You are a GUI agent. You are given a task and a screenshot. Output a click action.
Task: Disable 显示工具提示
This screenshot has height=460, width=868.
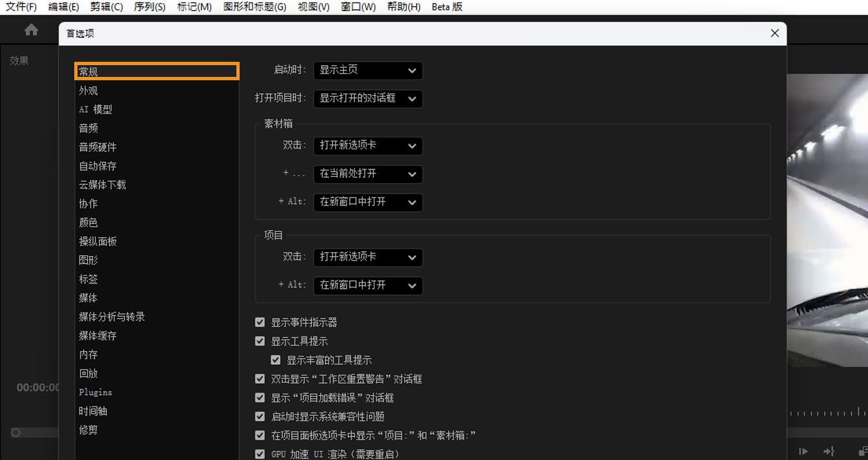click(260, 341)
